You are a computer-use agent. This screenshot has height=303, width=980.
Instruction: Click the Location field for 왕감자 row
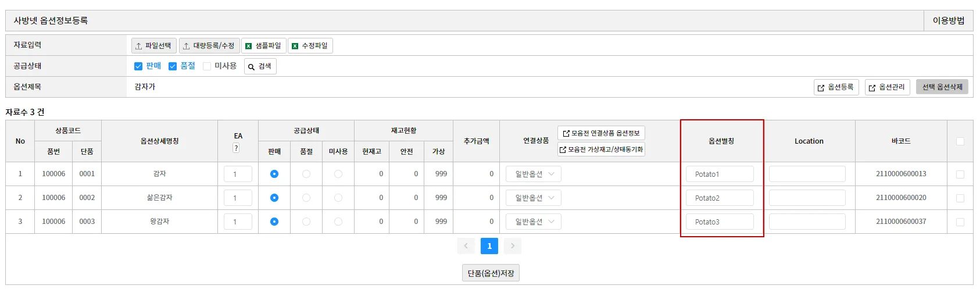point(807,222)
